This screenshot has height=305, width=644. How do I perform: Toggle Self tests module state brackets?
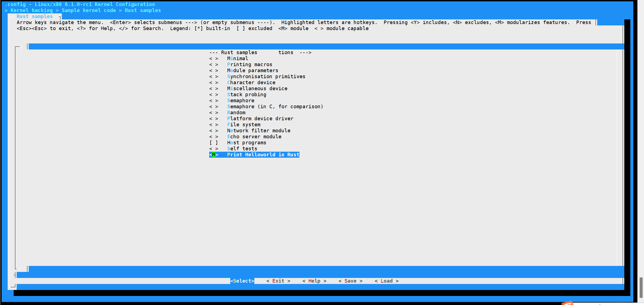point(214,149)
